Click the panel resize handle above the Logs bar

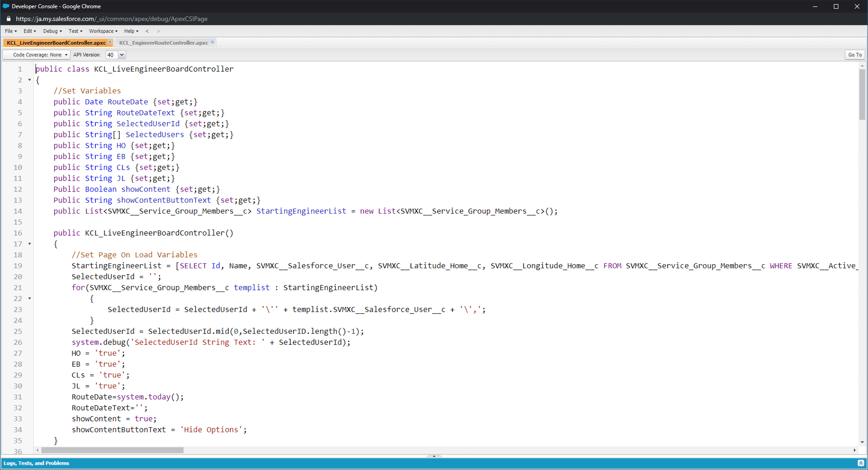click(434, 456)
